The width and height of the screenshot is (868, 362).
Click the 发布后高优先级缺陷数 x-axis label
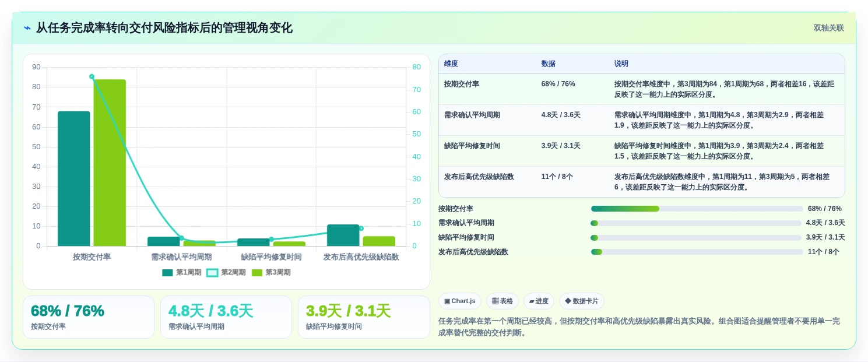pos(361,256)
